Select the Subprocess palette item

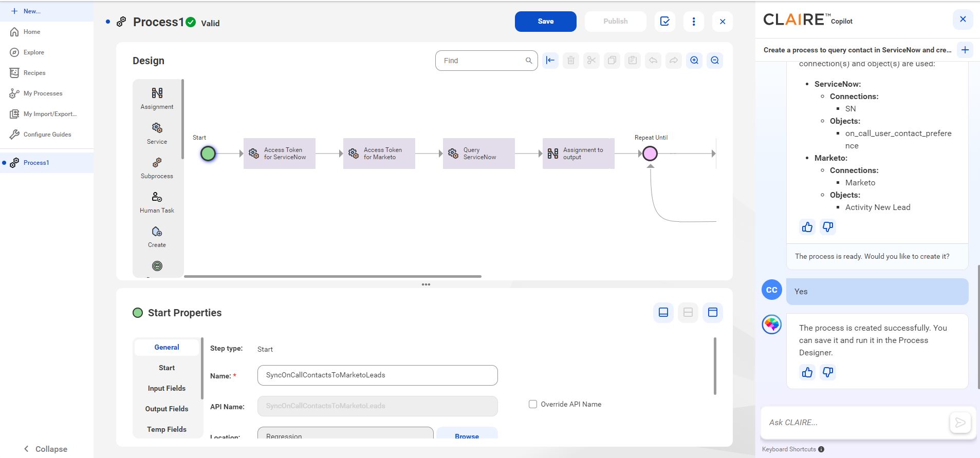coord(157,168)
